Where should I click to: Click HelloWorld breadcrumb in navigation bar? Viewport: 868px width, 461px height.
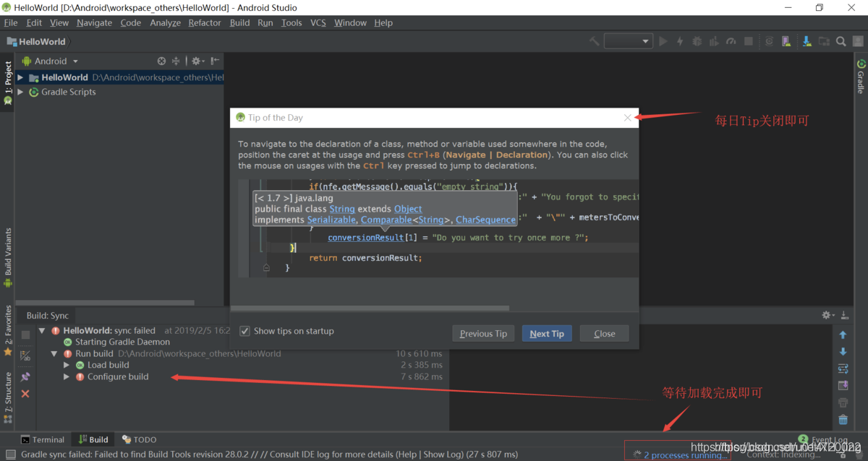(36, 41)
